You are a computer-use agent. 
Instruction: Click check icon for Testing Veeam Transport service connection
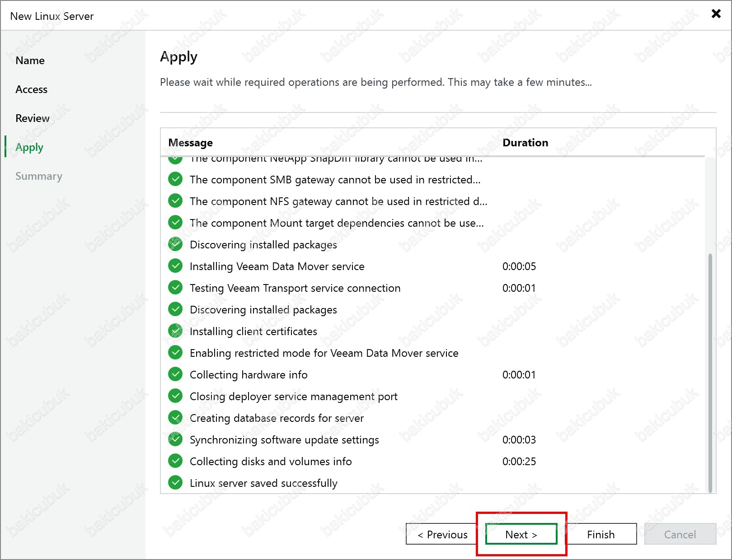click(x=175, y=288)
